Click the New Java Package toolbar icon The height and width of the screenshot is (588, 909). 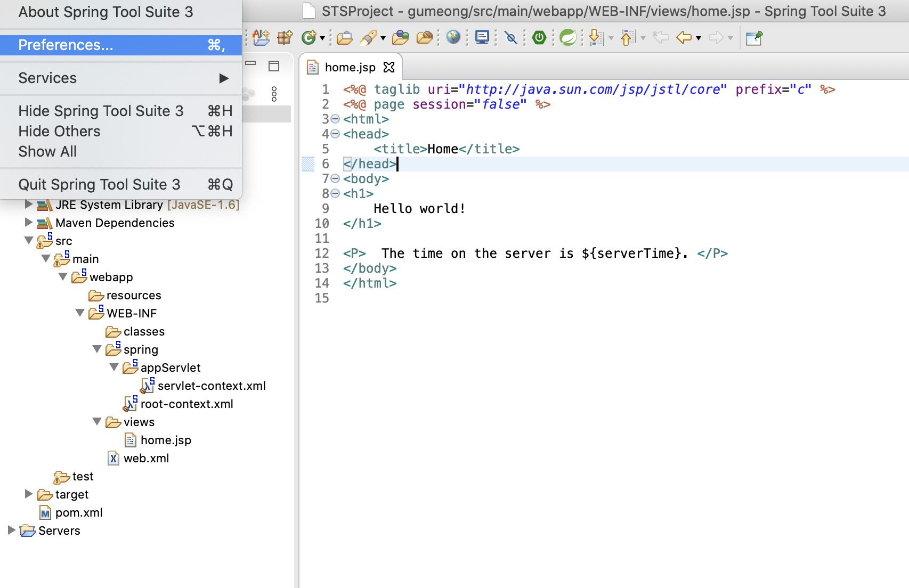(285, 37)
